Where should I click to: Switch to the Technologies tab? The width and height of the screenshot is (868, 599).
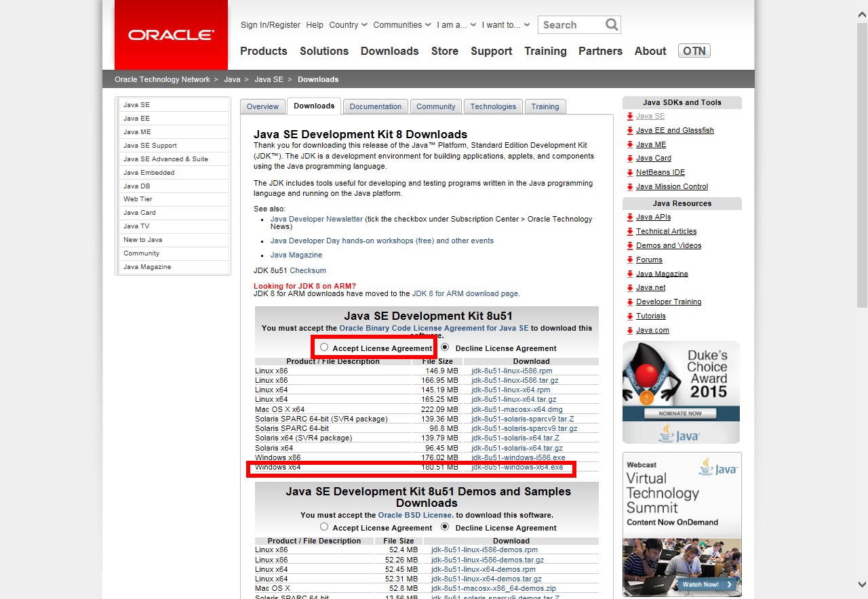pyautogui.click(x=493, y=106)
